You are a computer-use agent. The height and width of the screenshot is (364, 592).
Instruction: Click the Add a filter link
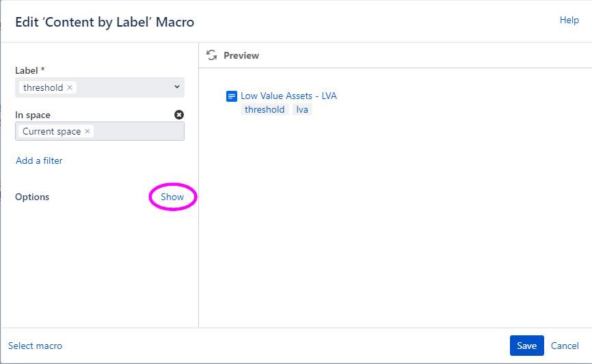pos(39,160)
